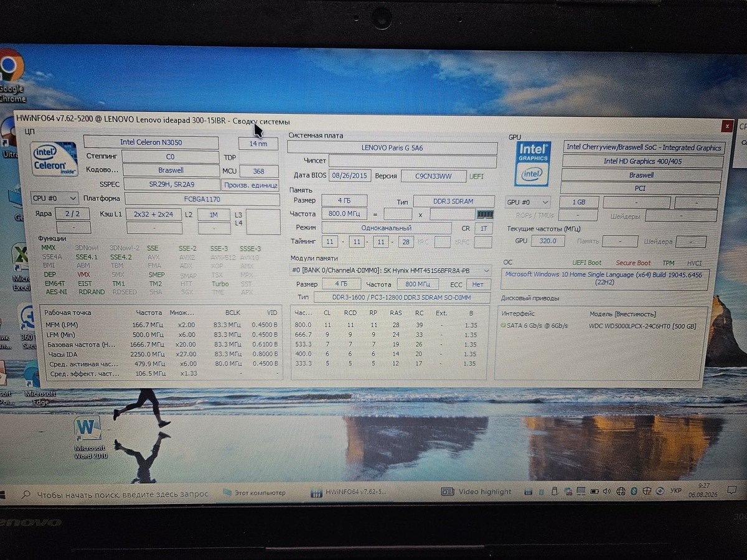Viewport: 747px width, 560px height.
Task: Click the Intel Cherryview/Braswell SoC field
Action: point(644,147)
